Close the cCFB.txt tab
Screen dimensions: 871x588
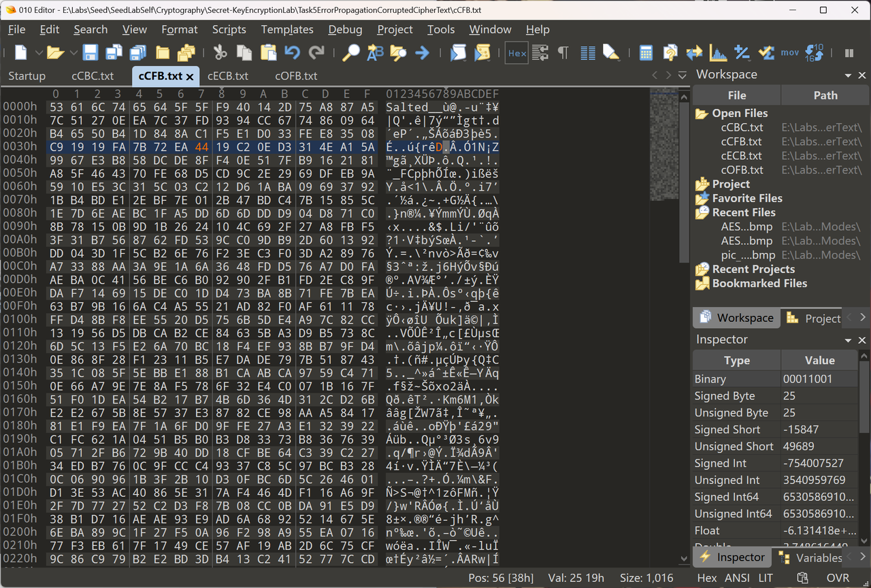191,76
